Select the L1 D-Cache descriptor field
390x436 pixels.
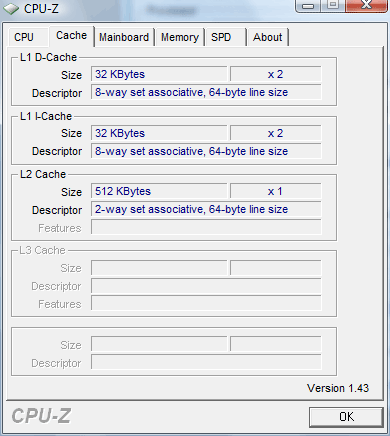[206, 92]
